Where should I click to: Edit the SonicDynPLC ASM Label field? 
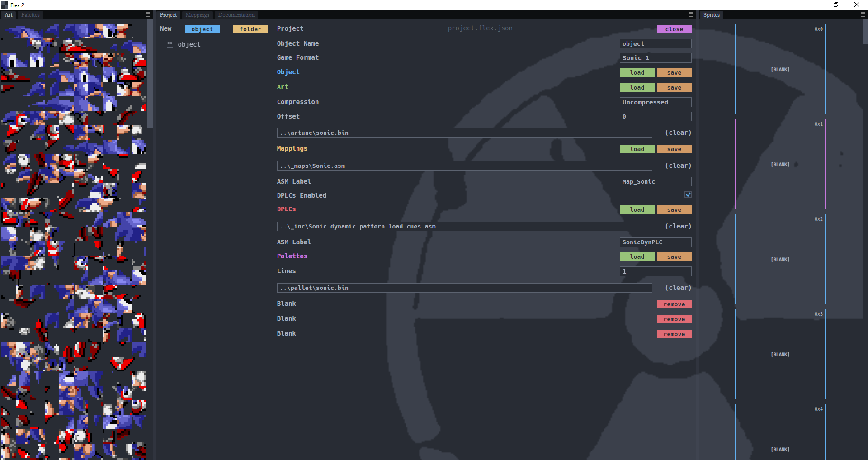(656, 242)
